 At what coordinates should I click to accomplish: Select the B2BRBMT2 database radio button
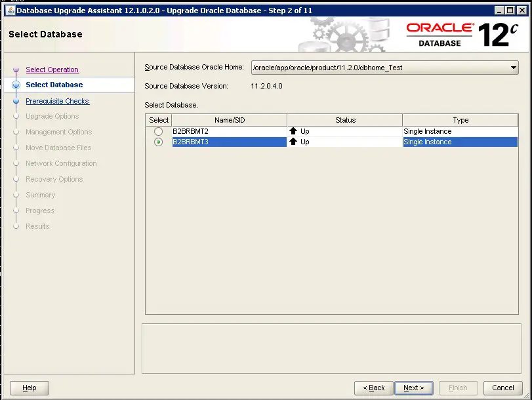[158, 131]
